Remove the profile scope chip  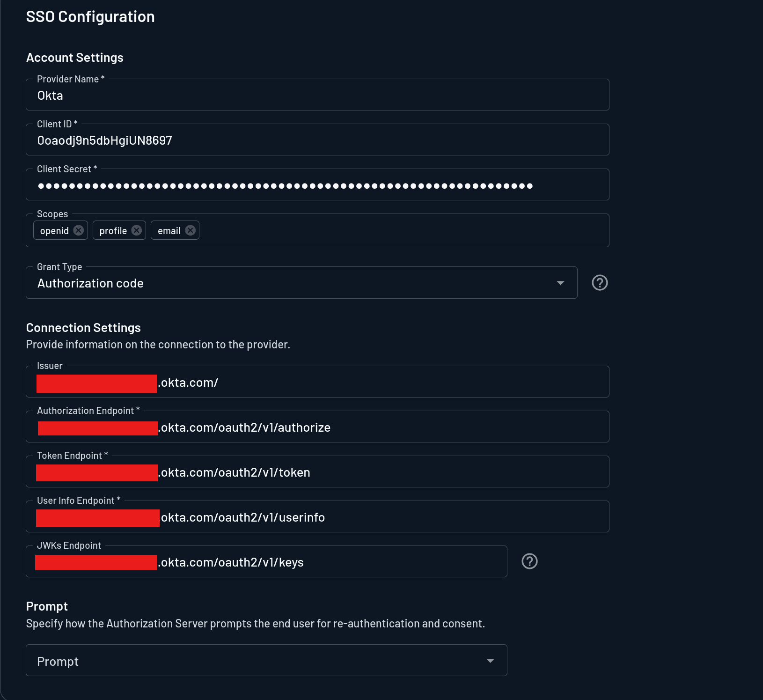136,230
